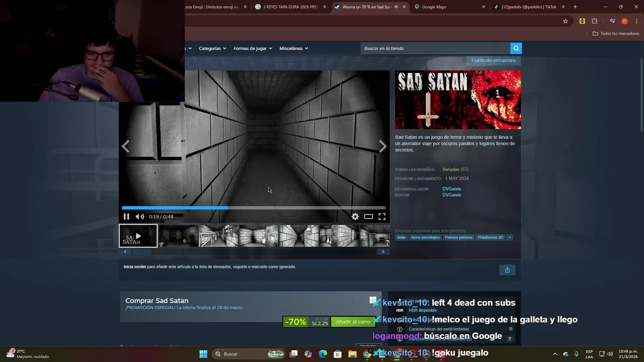
Task: Open Task View from taskbar
Action: point(294,354)
